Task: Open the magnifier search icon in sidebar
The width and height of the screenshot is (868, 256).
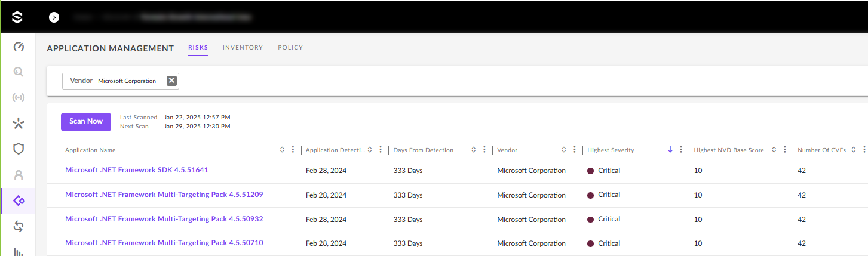Action: click(19, 72)
